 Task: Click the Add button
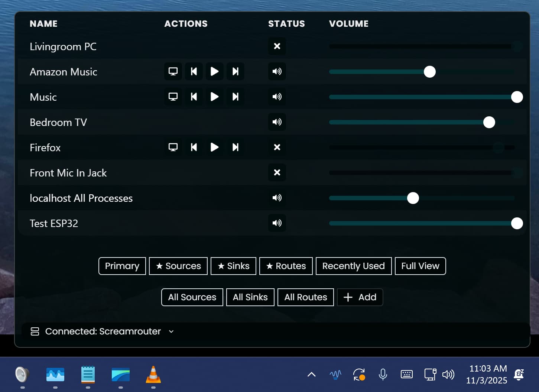pyautogui.click(x=360, y=297)
